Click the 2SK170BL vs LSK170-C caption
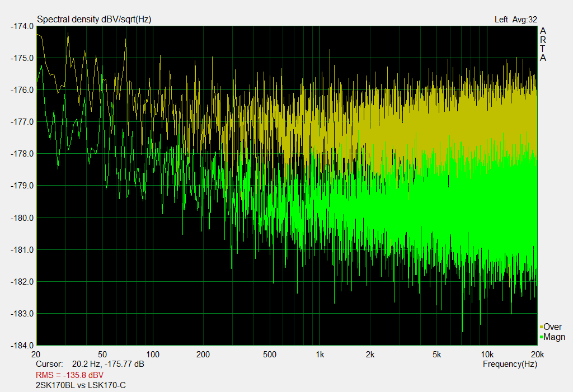This screenshot has width=573, height=392. [81, 385]
